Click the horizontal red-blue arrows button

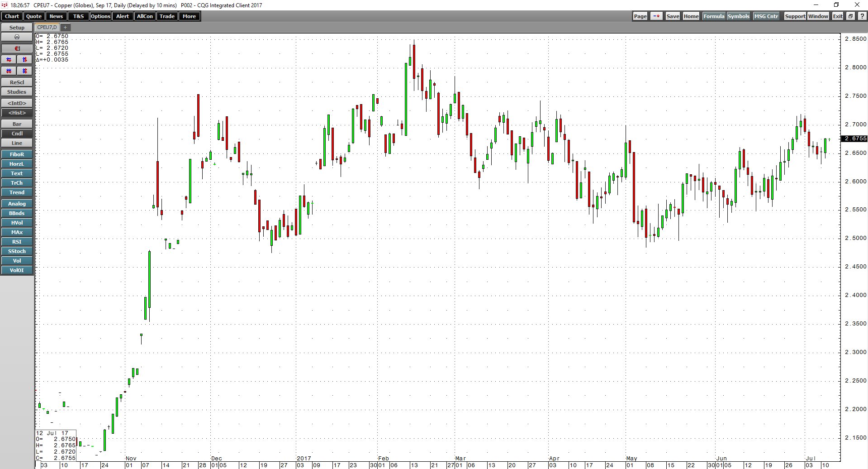tap(9, 60)
